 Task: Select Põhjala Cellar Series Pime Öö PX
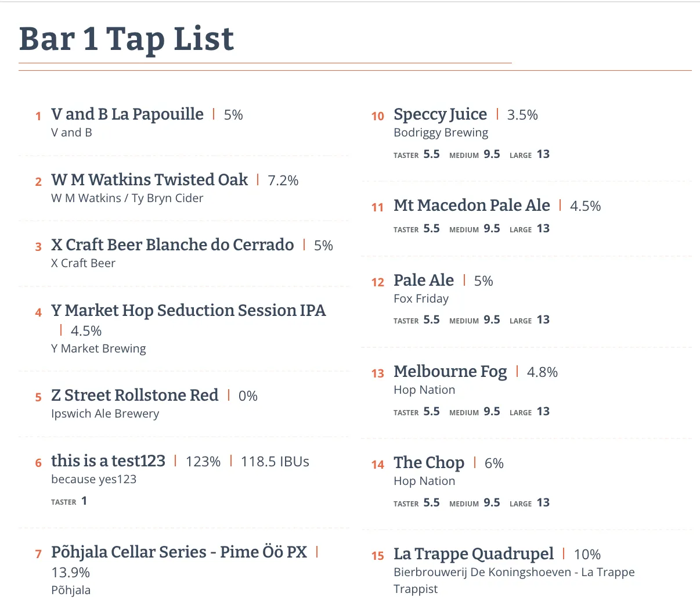pos(179,552)
